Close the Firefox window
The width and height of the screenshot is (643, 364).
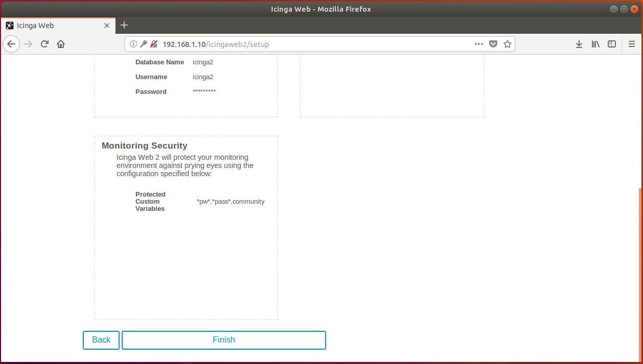point(634,9)
